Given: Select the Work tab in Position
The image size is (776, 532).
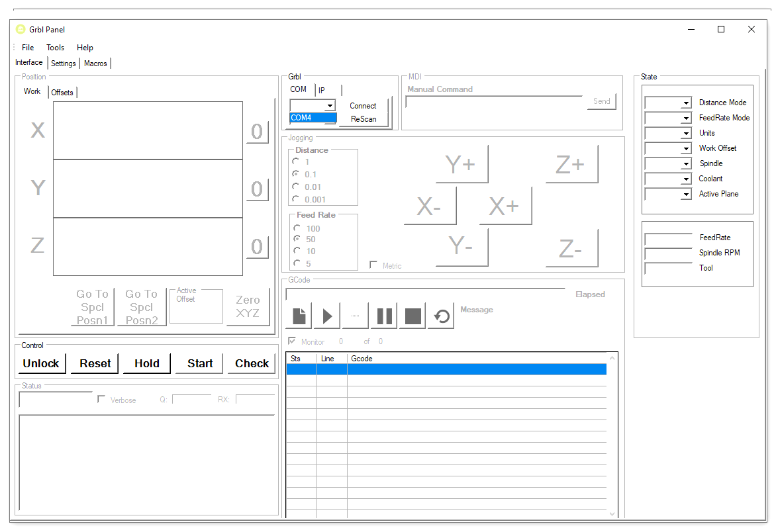Looking at the screenshot, I should (32, 91).
